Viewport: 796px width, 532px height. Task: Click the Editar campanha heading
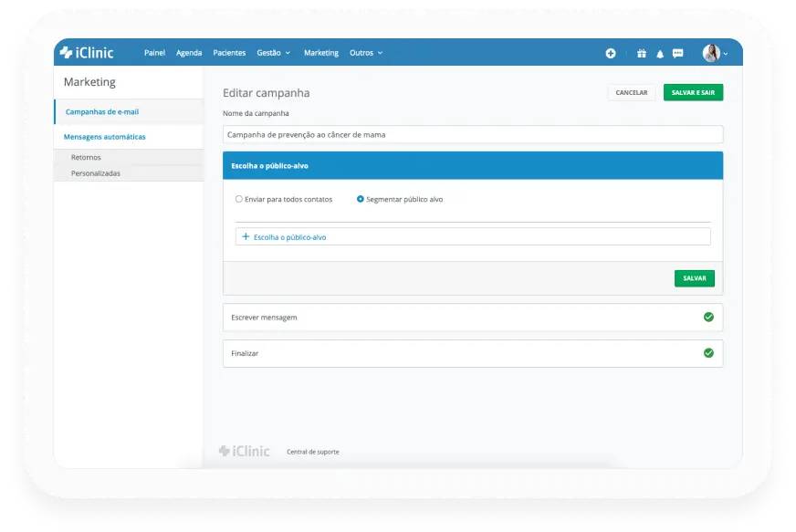[x=266, y=93]
